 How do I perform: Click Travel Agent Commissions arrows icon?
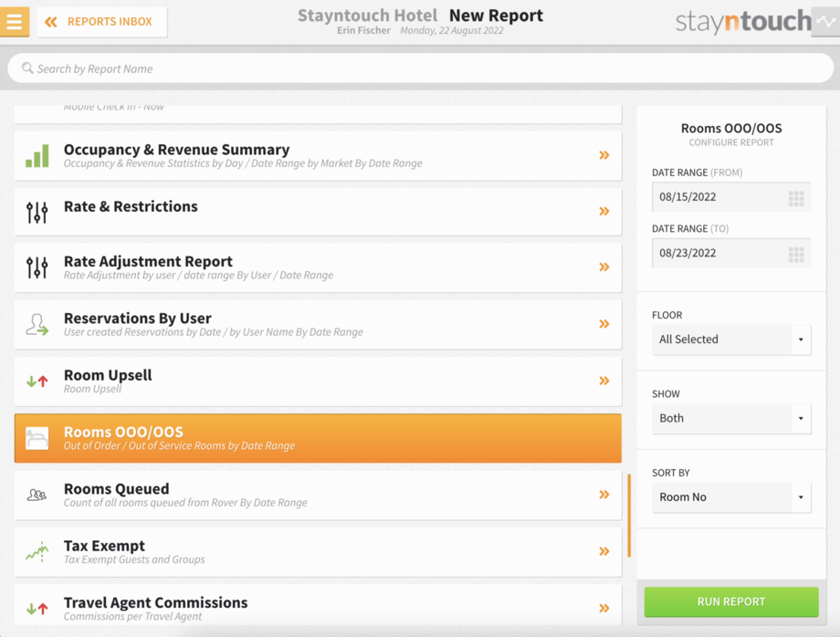(x=37, y=609)
